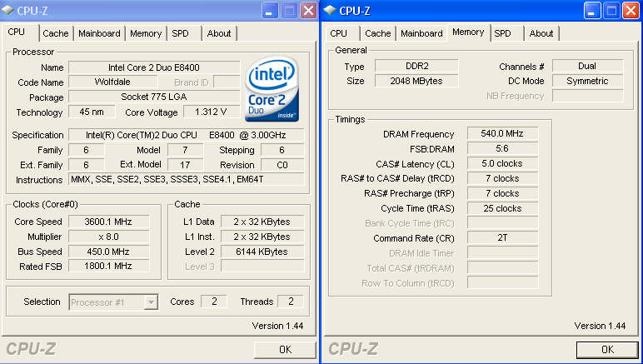
Task: Open About tab in left window
Action: coord(219,33)
